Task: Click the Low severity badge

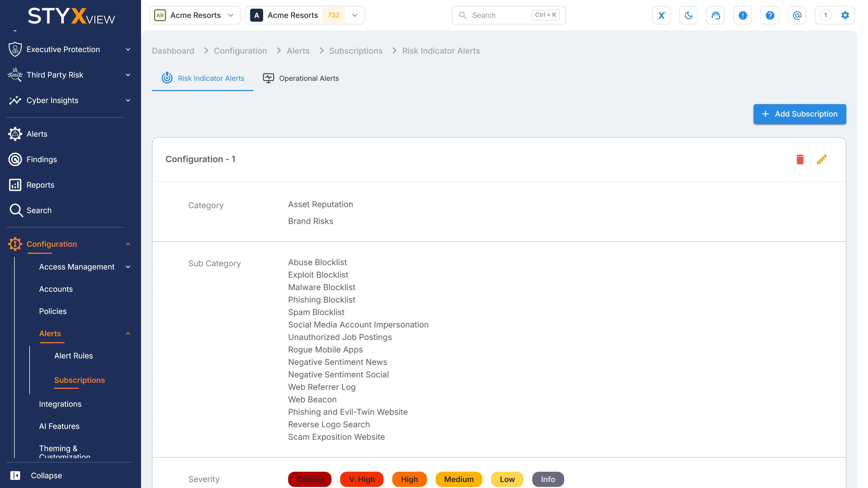Action: 507,479
